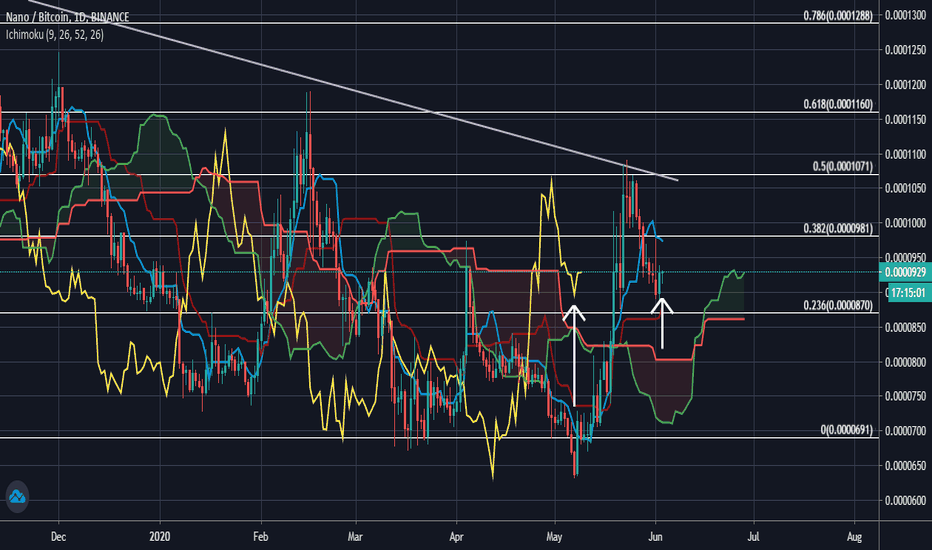Click the May label on time axis
Image resolution: width=932 pixels, height=550 pixels.
[554, 536]
